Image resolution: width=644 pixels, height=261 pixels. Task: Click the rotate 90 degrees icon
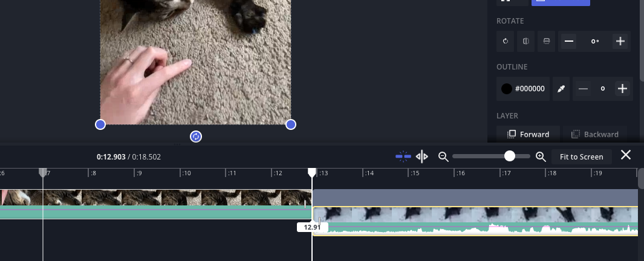coord(506,41)
